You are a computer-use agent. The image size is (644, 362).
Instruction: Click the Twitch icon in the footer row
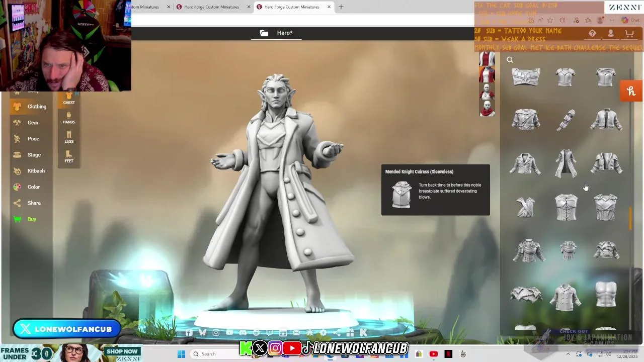tap(270, 332)
